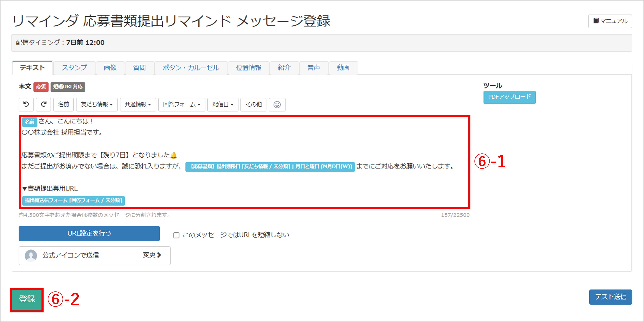Expand the 友だち情報 dropdown
Viewport: 644px width, 322px height.
tap(97, 104)
